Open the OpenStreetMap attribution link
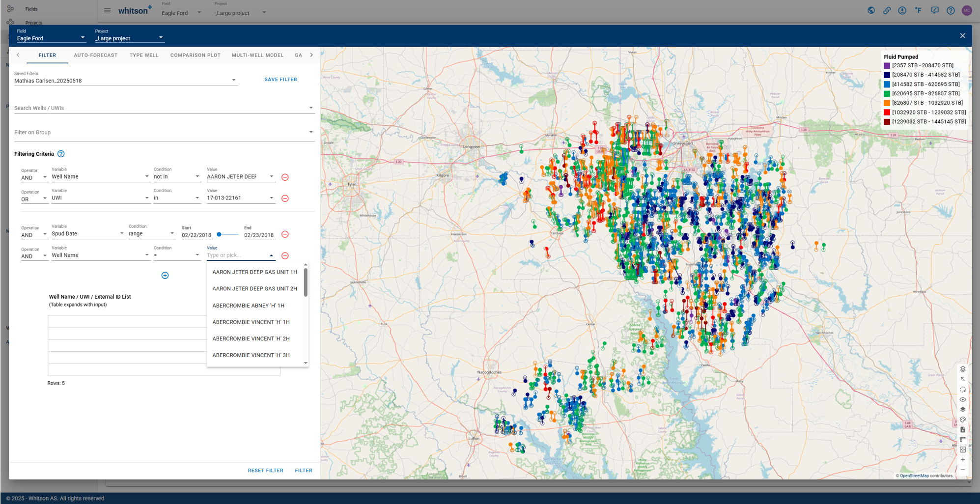The height and width of the screenshot is (504, 980). (914, 476)
